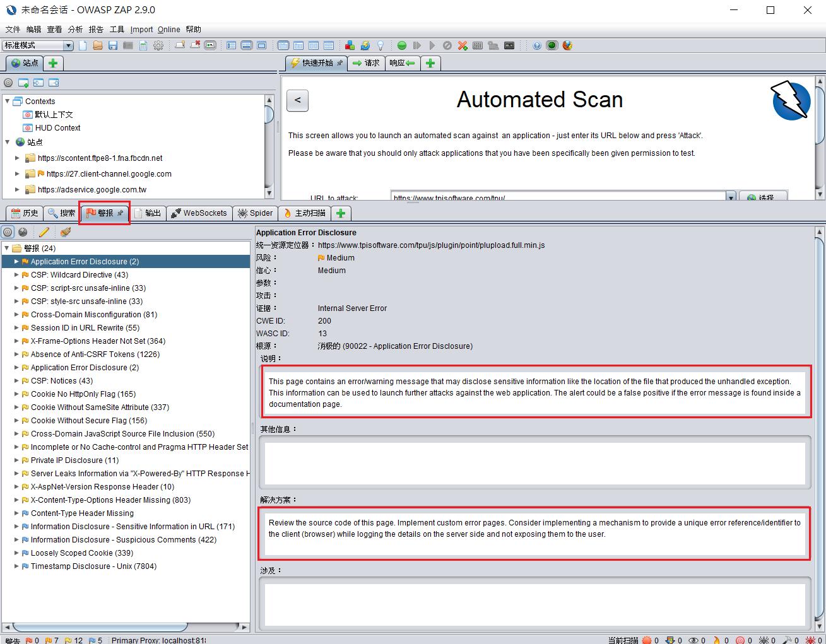
Task: Expand Session ID in URL Rewrite (55) alert
Action: (x=17, y=328)
